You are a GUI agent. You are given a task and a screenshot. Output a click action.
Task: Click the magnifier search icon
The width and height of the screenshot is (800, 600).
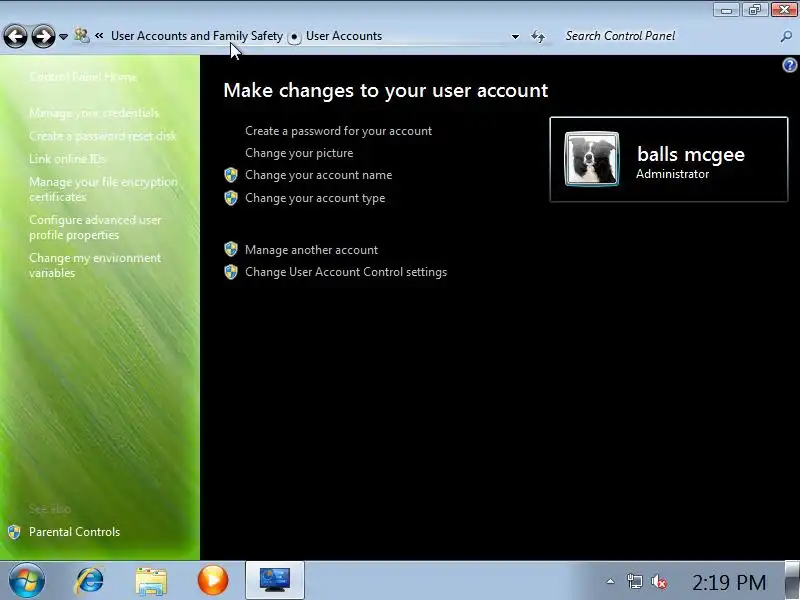[786, 36]
